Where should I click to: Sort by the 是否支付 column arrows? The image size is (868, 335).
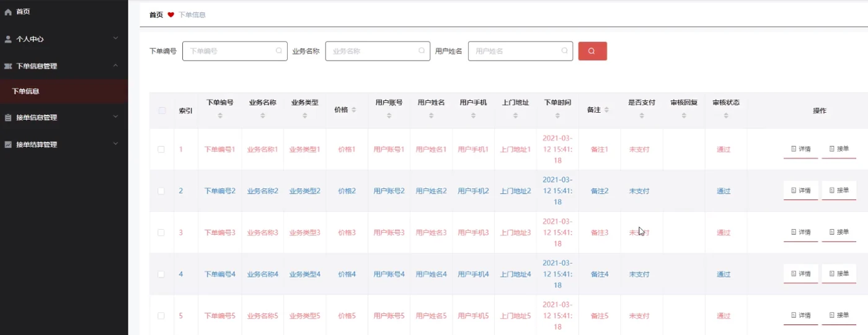(x=642, y=115)
